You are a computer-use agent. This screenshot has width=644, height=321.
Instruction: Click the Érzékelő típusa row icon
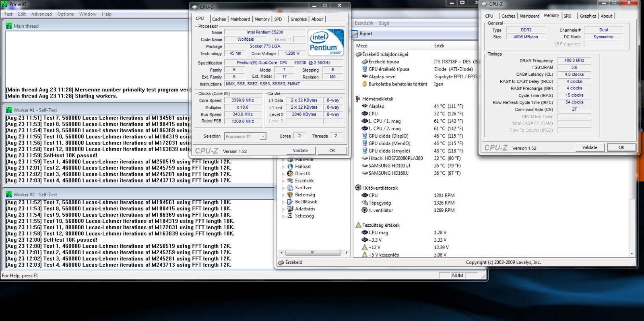365,62
